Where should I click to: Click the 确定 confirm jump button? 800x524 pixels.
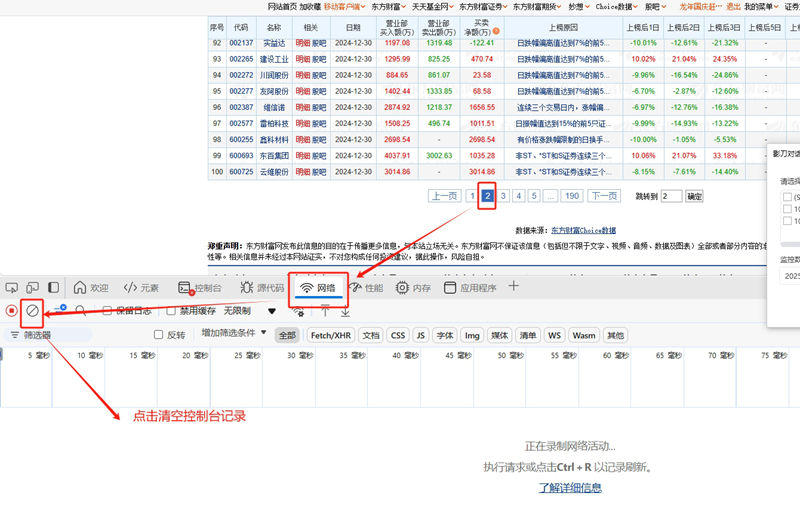pyautogui.click(x=694, y=196)
